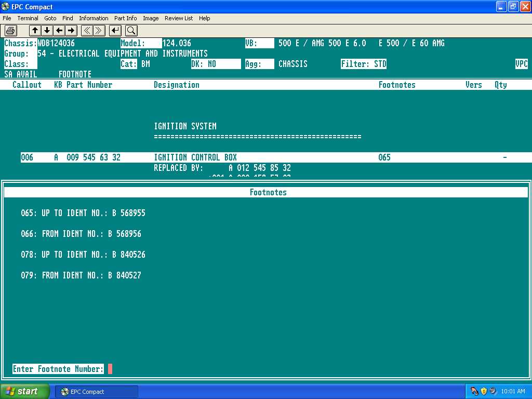The height and width of the screenshot is (399, 532).
Task: Click the EPC Compact taskbar button
Action: pos(97,392)
